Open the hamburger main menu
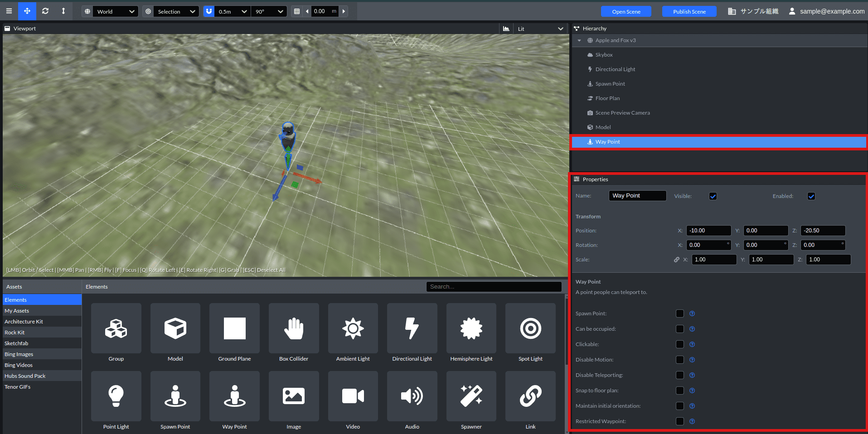 9,11
